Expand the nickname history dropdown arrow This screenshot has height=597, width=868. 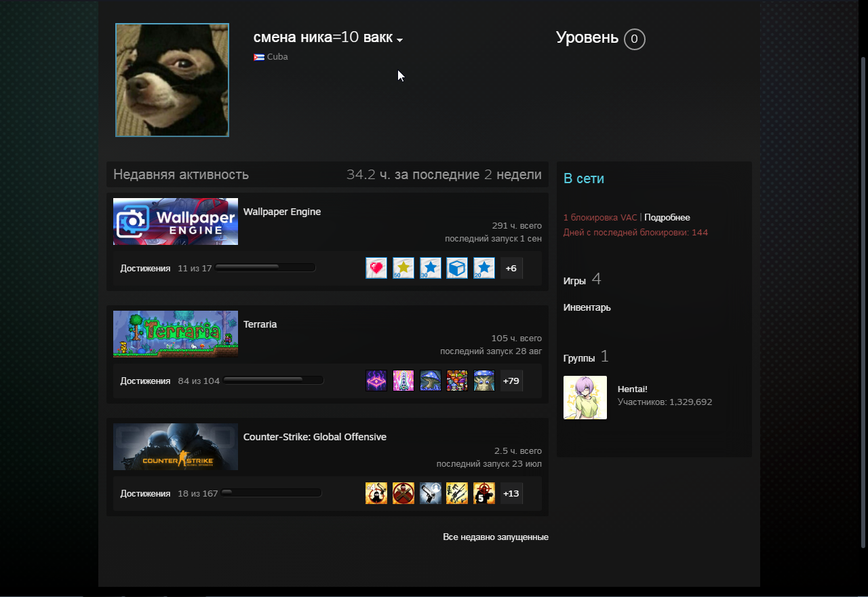click(399, 40)
